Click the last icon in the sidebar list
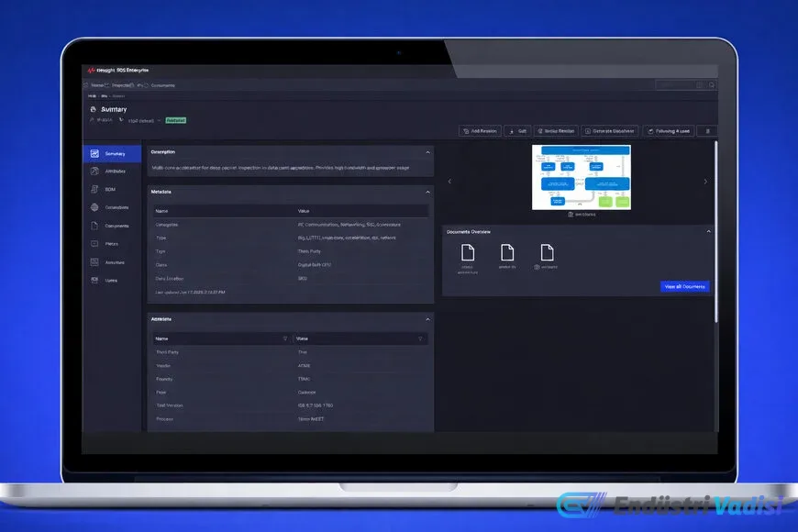The width and height of the screenshot is (798, 532). 95,280
